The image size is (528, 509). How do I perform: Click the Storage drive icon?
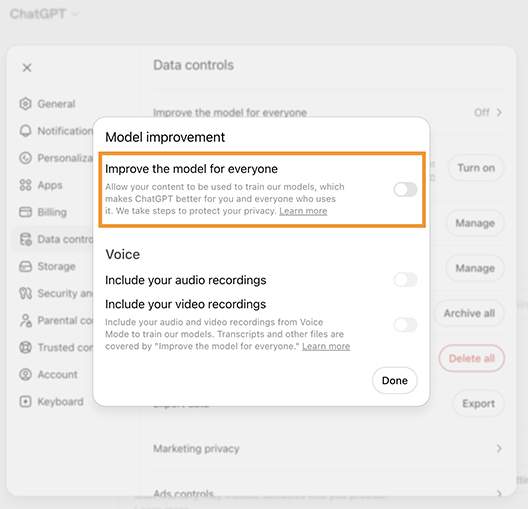26,266
